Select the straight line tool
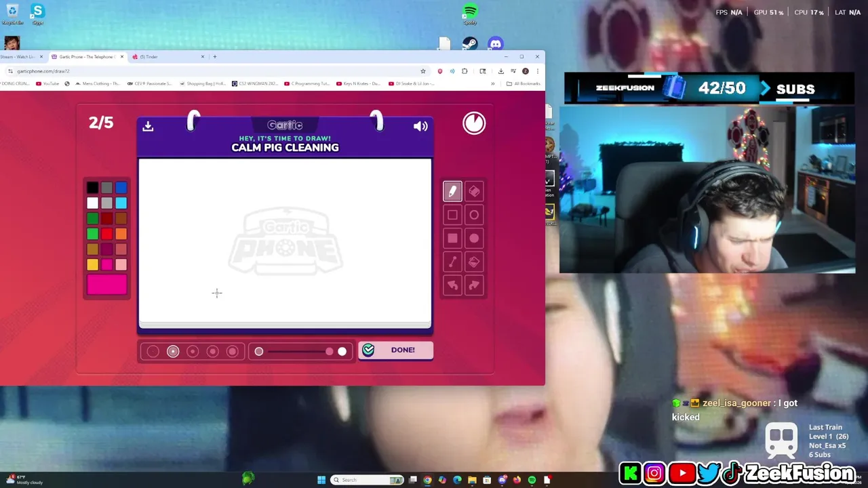 452,262
